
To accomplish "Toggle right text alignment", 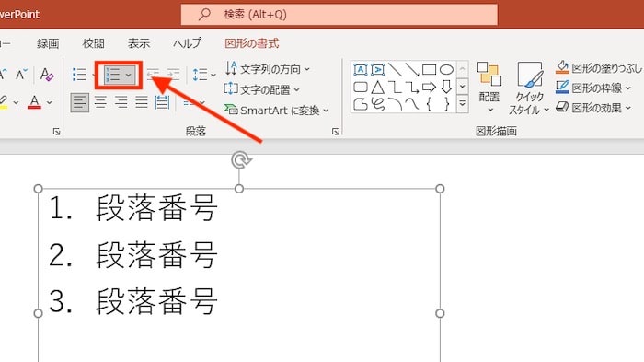I will click(121, 102).
